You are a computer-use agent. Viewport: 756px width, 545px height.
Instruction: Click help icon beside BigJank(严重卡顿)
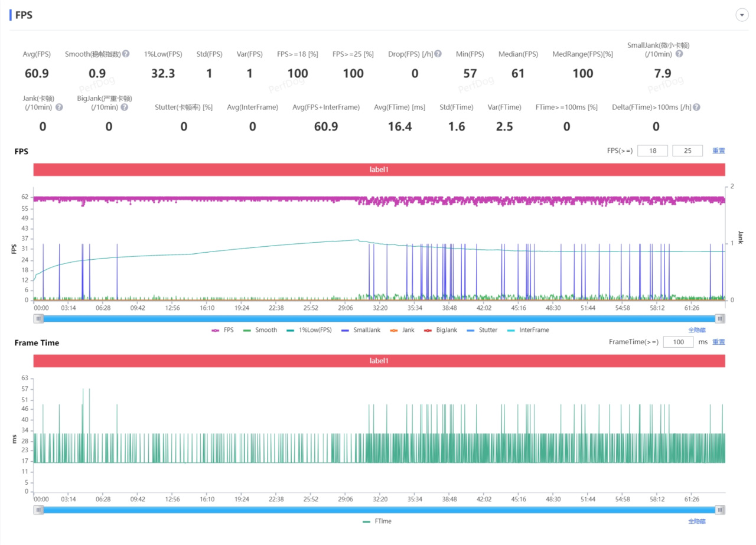(124, 107)
